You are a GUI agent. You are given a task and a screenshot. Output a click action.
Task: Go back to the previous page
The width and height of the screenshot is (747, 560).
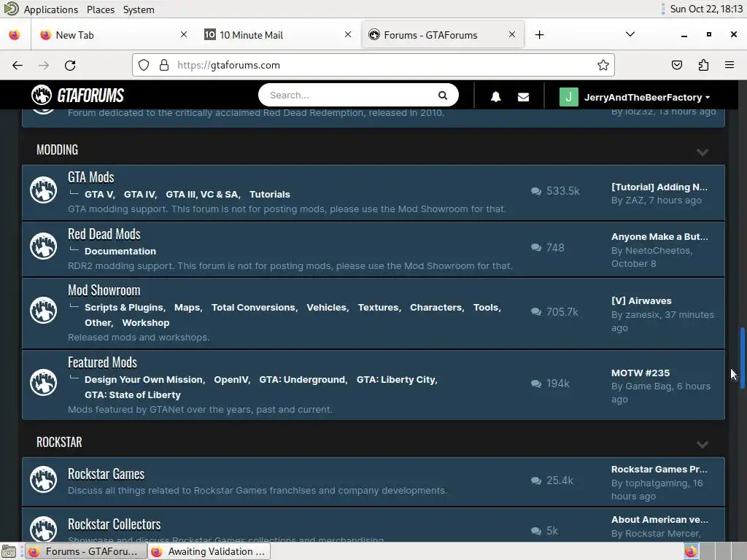click(18, 65)
